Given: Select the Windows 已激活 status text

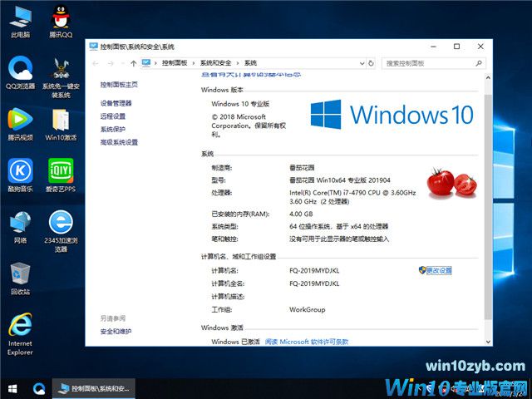Looking at the screenshot, I should [235, 342].
